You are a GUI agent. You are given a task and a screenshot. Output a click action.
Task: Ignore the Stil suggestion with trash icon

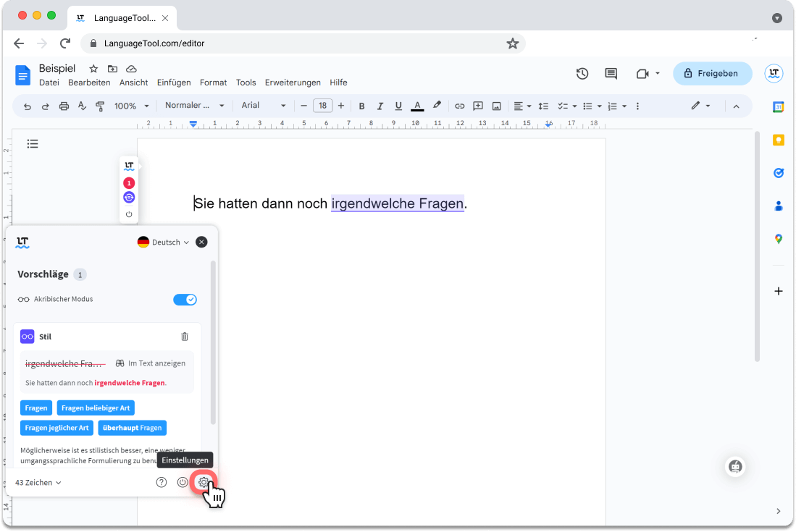(185, 337)
